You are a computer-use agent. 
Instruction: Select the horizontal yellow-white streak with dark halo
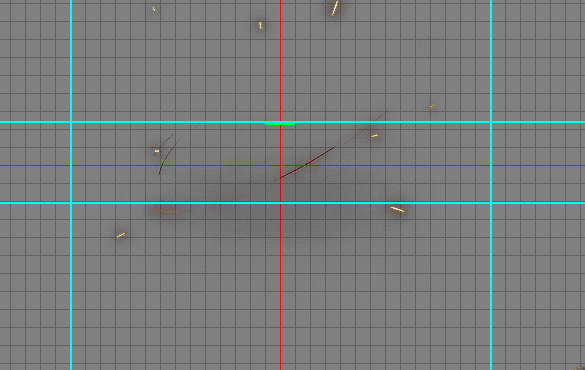tap(397, 209)
